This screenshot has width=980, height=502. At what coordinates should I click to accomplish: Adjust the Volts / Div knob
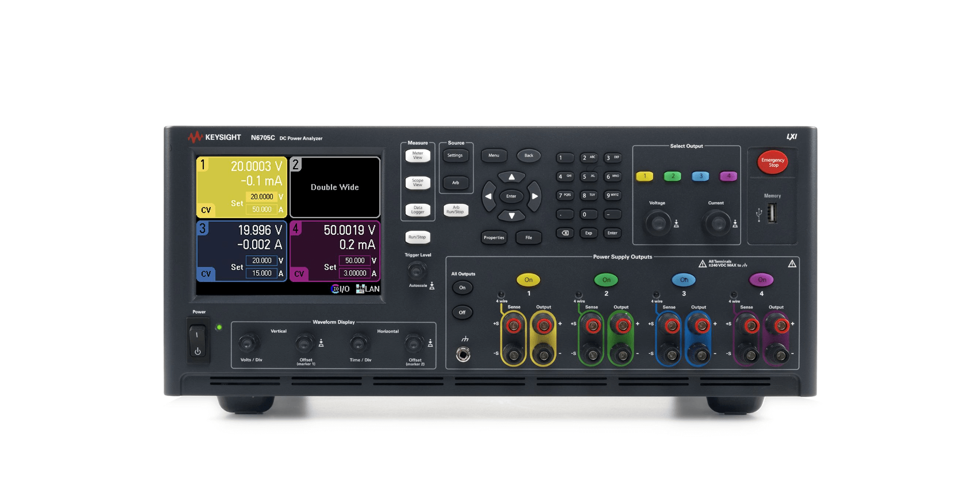[248, 343]
